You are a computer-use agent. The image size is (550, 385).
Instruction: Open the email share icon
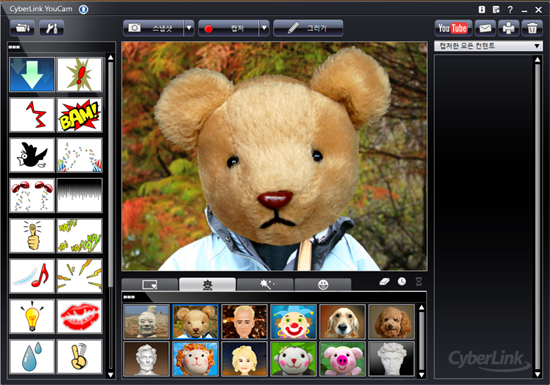485,28
